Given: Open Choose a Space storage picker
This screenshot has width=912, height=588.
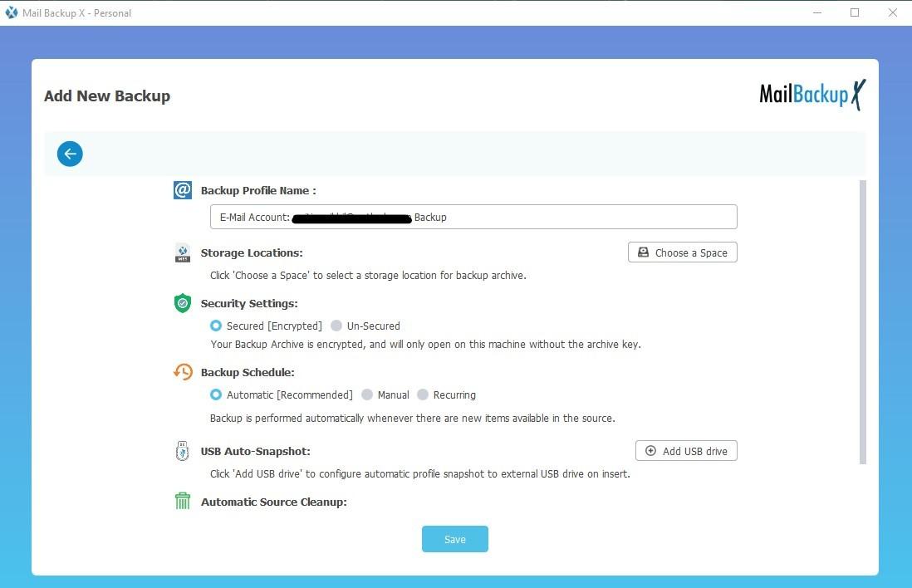Looking at the screenshot, I should (682, 252).
